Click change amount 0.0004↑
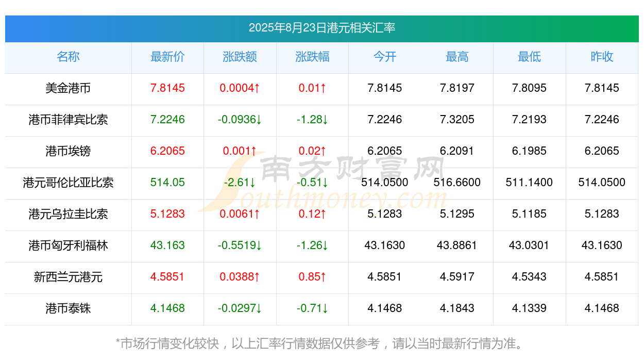This screenshot has width=644, height=360. point(240,88)
